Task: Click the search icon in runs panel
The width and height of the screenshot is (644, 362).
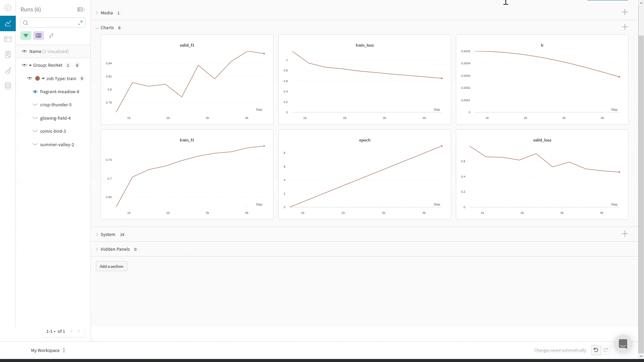Action: point(25,22)
